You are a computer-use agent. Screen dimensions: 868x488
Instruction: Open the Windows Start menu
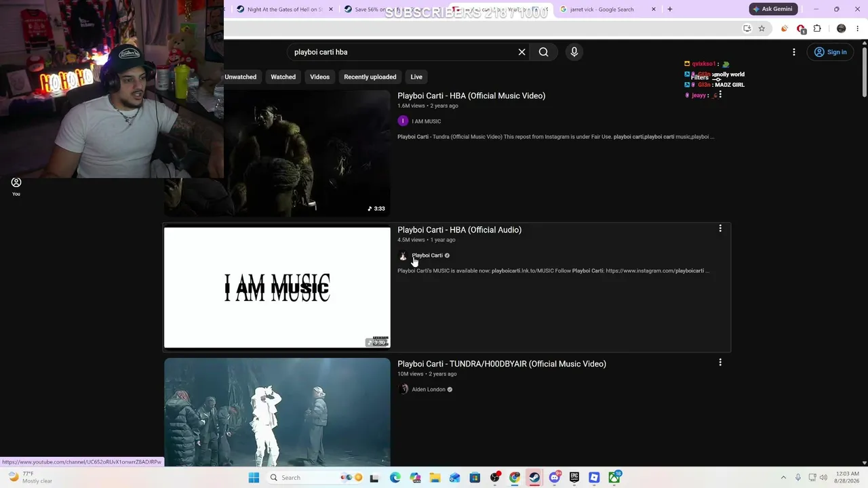point(254,478)
